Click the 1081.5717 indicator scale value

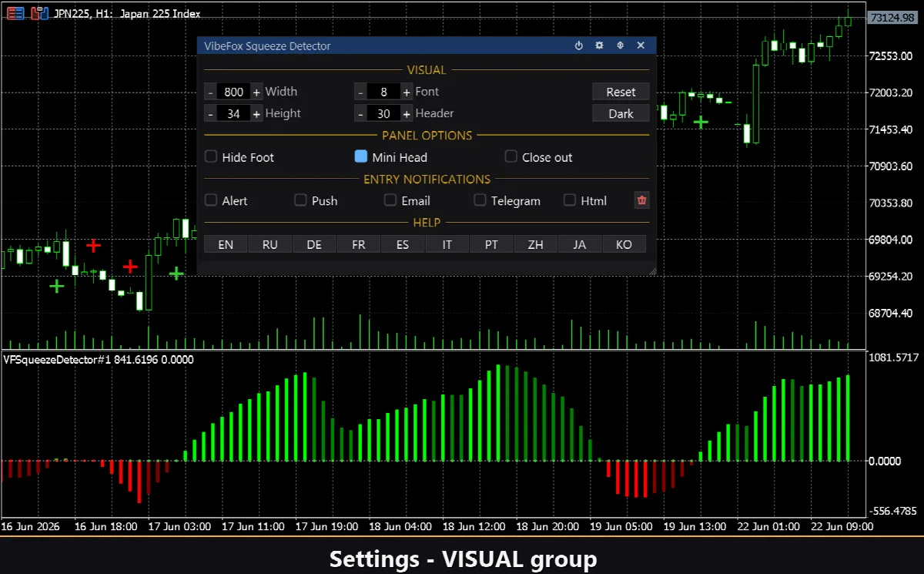(893, 357)
